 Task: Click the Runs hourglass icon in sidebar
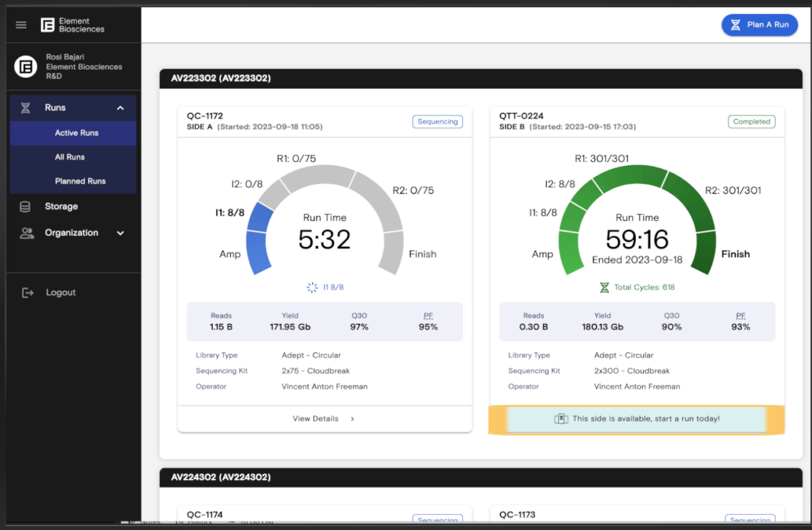click(26, 108)
